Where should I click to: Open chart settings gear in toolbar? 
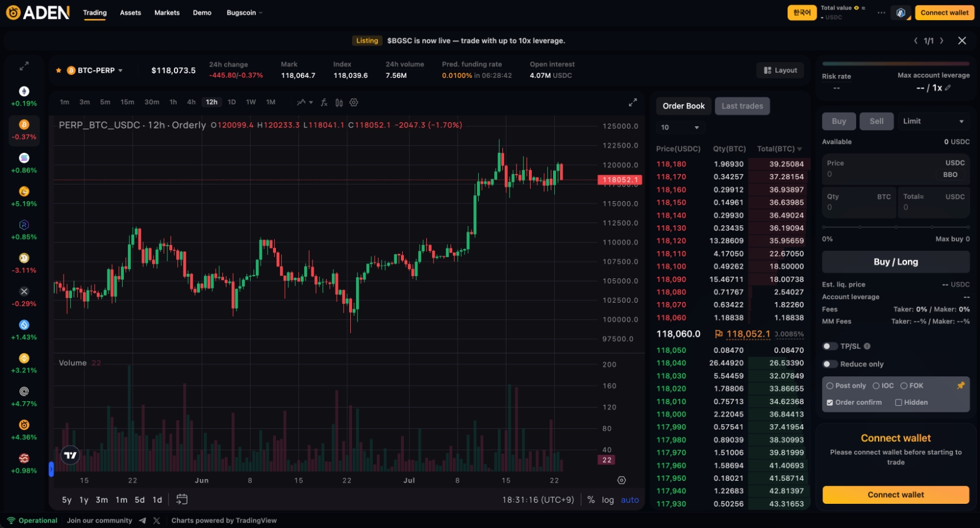(x=354, y=103)
